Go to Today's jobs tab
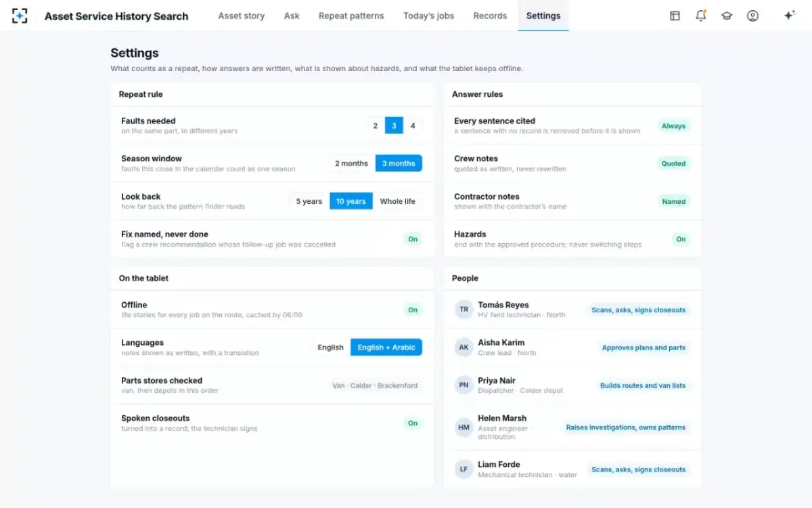Screen dimensions: 812x508 coord(429,16)
